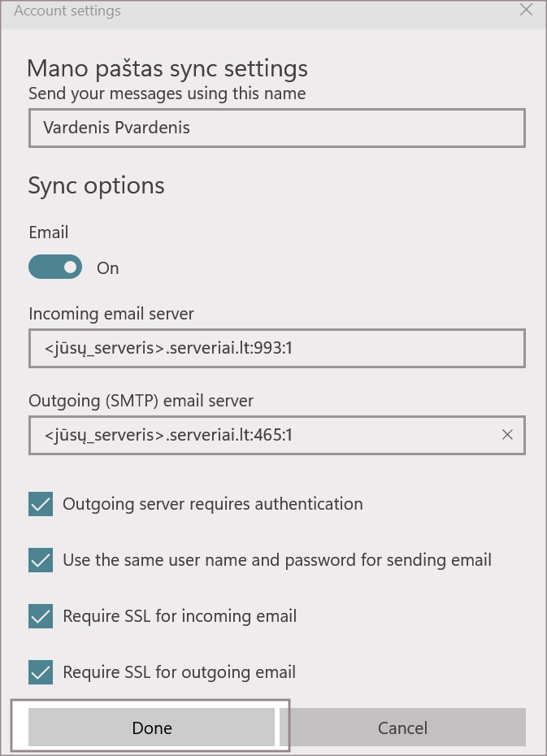
Task: Click the Incoming email server label
Action: (111, 313)
